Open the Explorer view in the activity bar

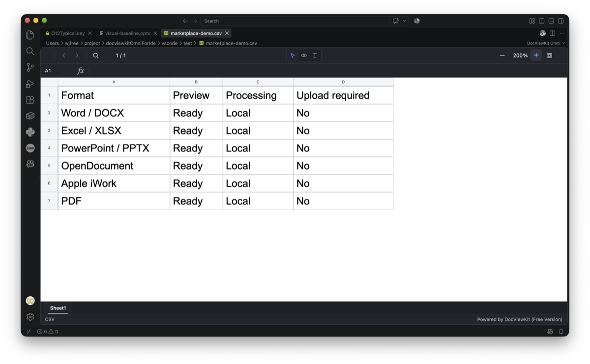coord(30,35)
